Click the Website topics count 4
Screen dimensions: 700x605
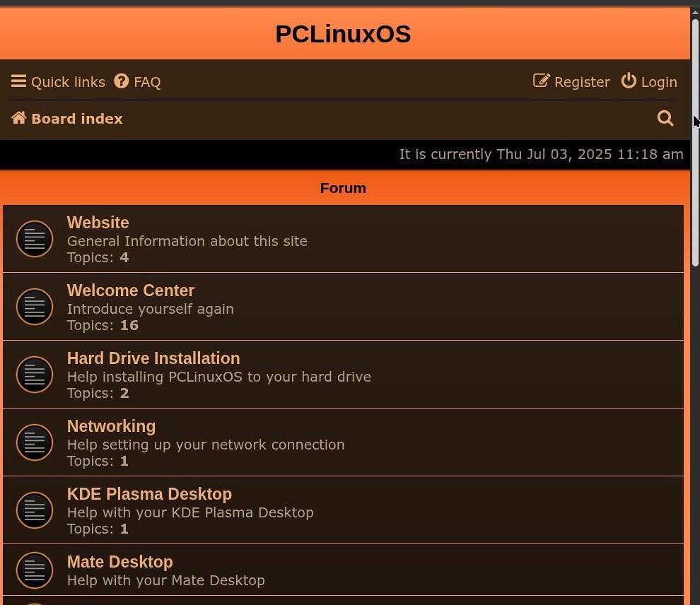pos(124,257)
